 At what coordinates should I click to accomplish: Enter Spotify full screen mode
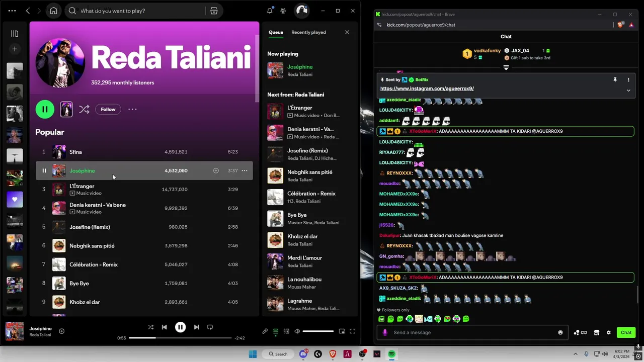click(352, 331)
